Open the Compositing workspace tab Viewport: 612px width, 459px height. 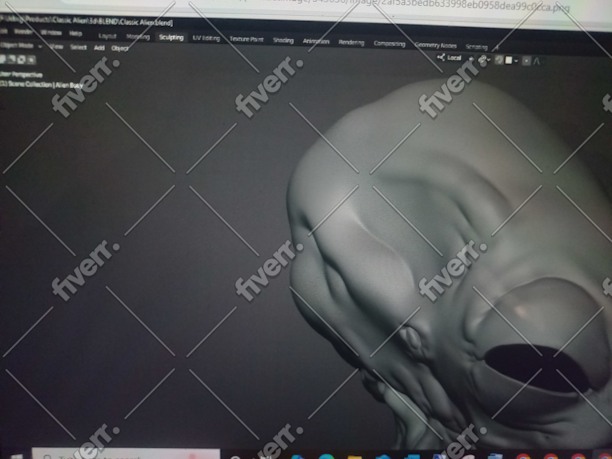[389, 43]
